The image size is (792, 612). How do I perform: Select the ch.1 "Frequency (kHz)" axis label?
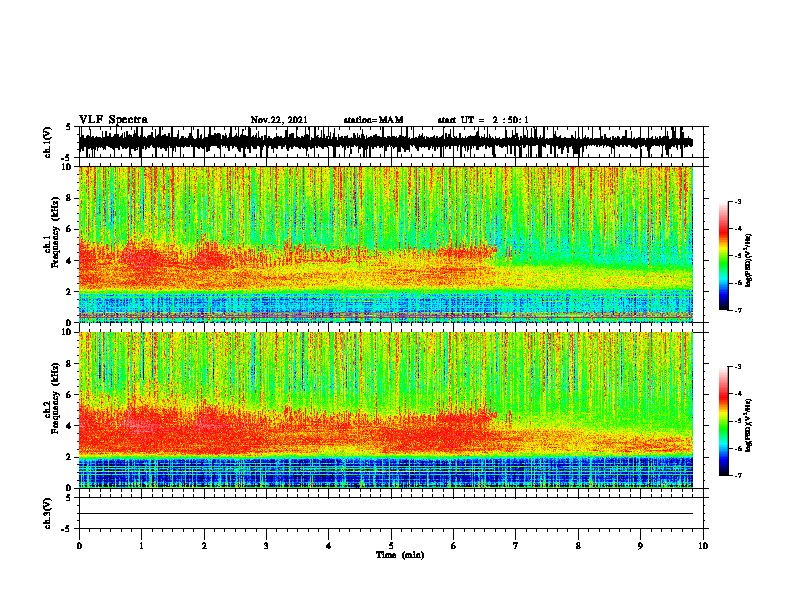coord(55,233)
